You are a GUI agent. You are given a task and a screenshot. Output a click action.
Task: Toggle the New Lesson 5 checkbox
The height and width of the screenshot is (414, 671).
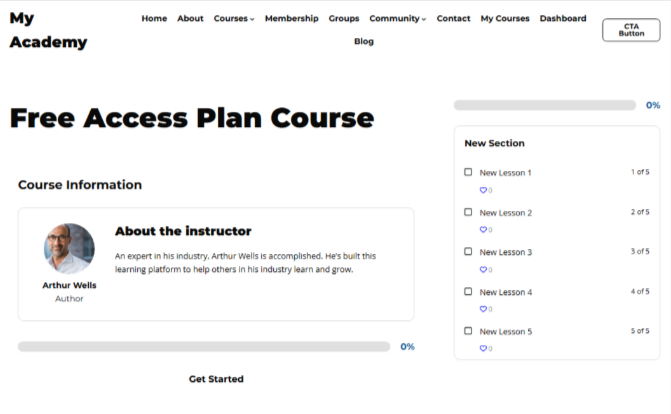(468, 331)
